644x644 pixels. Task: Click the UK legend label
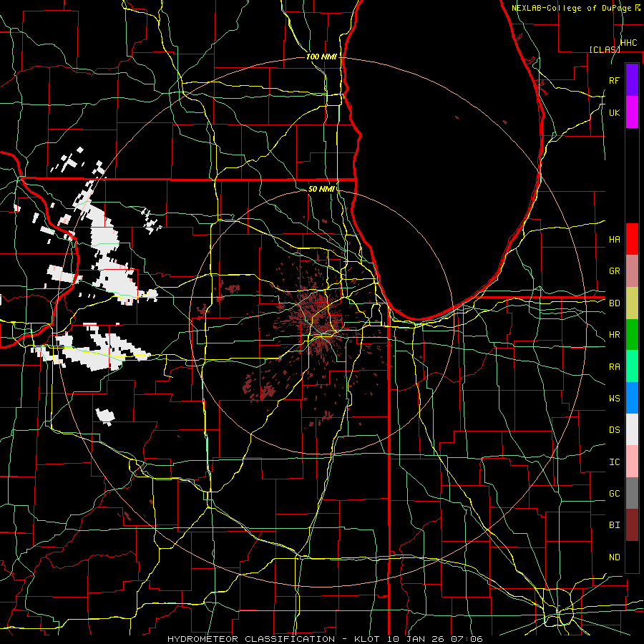pos(615,112)
